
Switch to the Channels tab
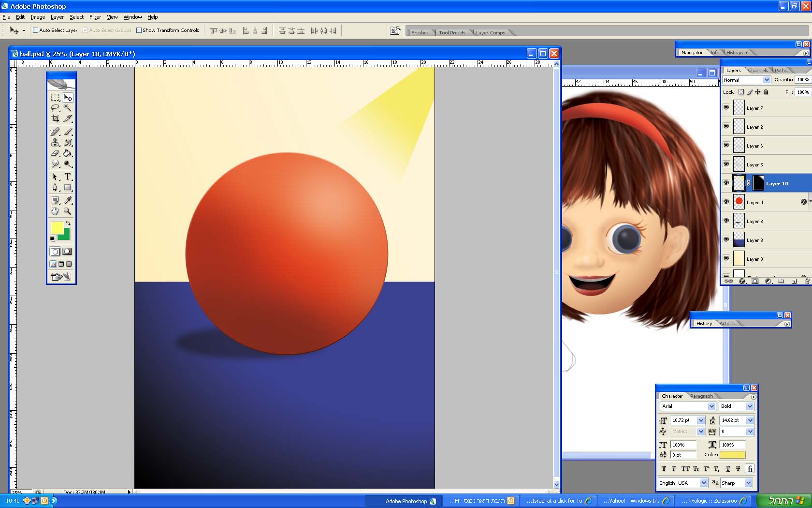[x=757, y=71]
